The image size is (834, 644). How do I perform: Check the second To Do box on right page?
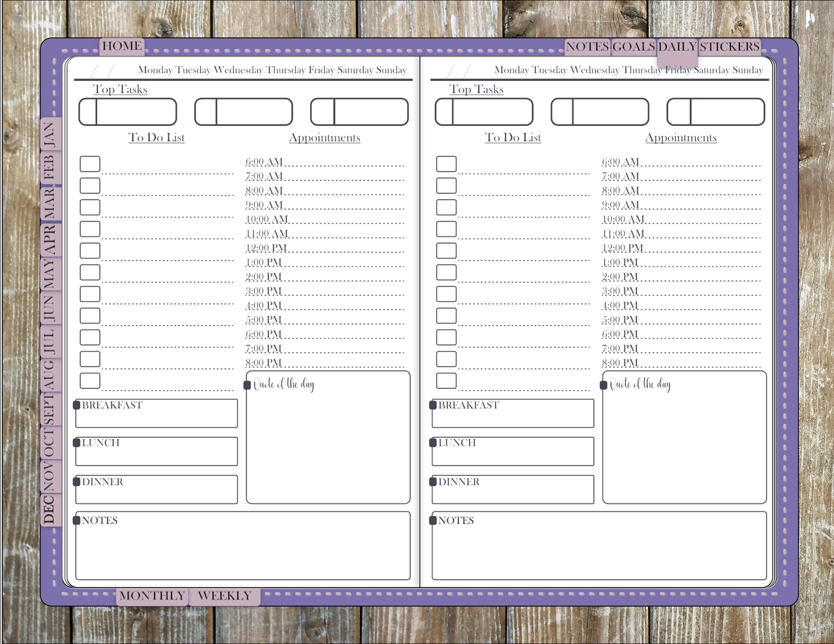coord(446,185)
